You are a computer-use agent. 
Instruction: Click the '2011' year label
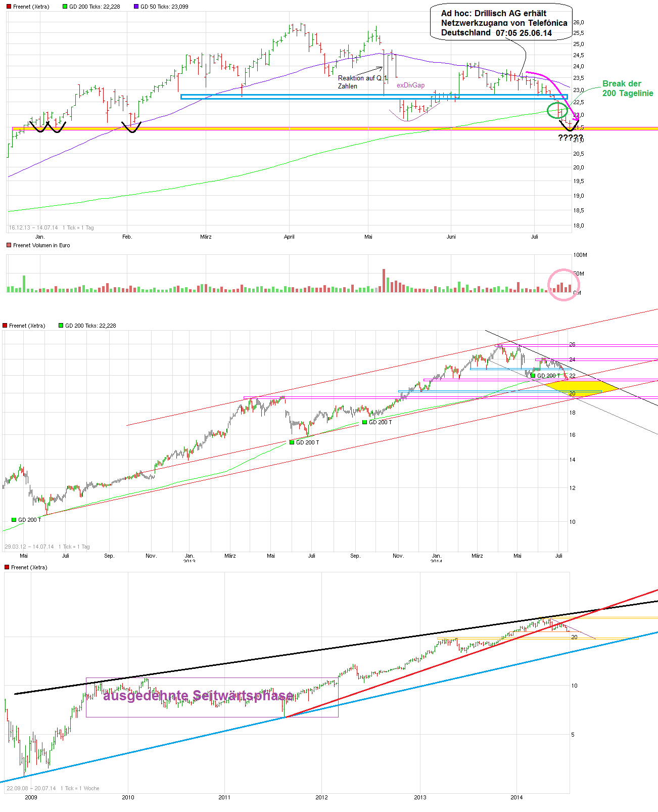pos(224,797)
